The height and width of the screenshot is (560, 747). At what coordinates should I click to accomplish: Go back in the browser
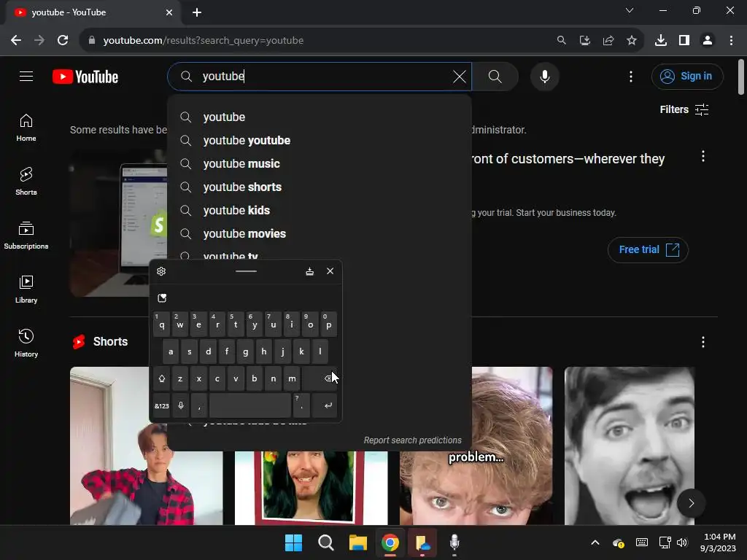tap(16, 41)
